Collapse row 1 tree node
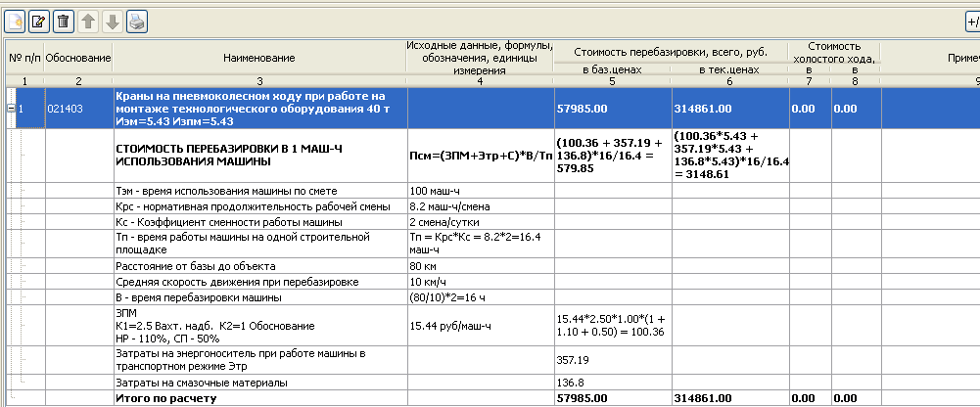 pos(11,109)
